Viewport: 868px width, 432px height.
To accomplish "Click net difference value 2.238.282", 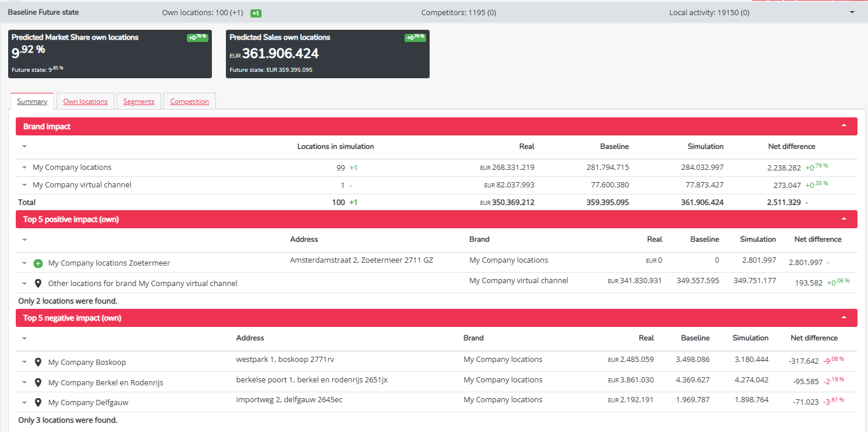I will pos(784,168).
